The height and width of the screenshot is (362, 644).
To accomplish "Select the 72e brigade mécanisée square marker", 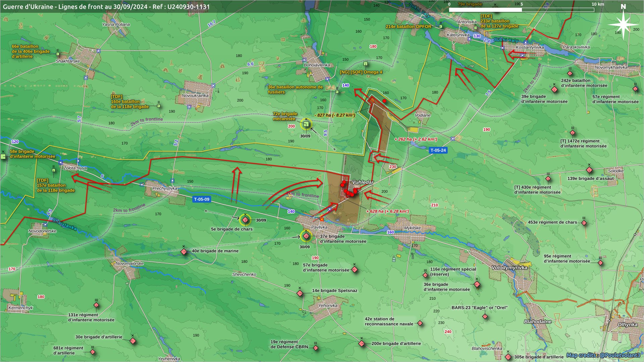I will [306, 124].
